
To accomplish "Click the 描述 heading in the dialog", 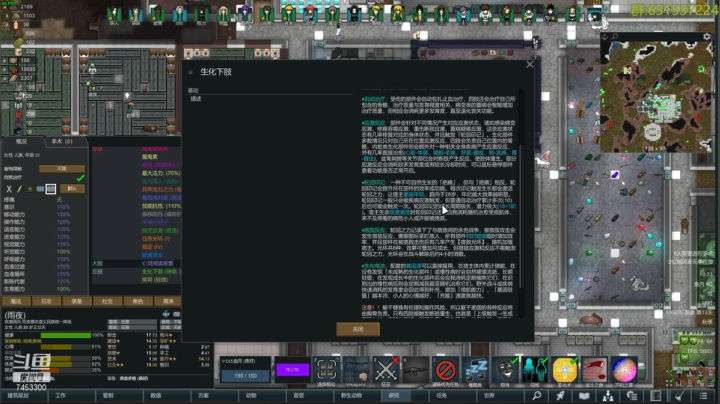I will pyautogui.click(x=196, y=99).
